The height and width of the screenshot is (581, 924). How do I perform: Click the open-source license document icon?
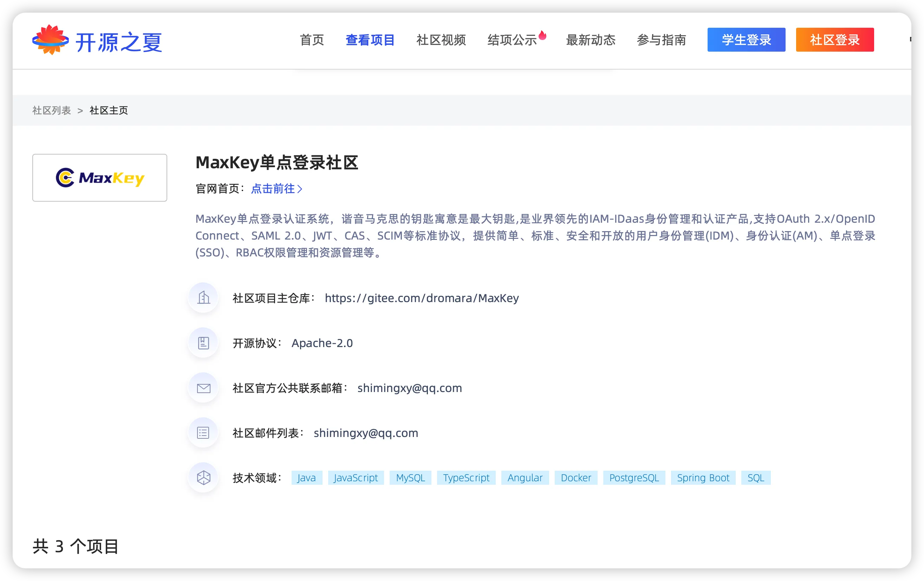coord(203,343)
